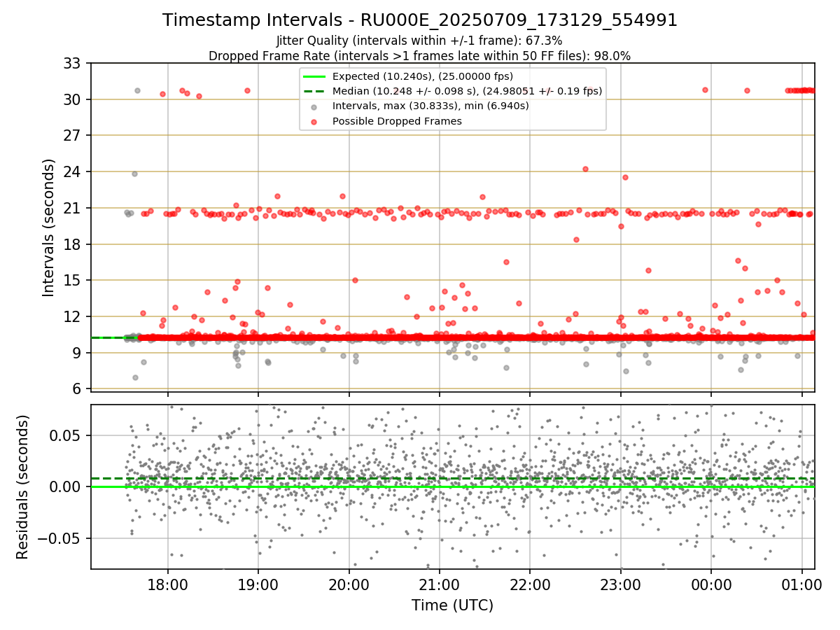Click the plot title Timestamp Intervals - RU000E_20250709_173129_554991
840x630 pixels.
coord(420,20)
